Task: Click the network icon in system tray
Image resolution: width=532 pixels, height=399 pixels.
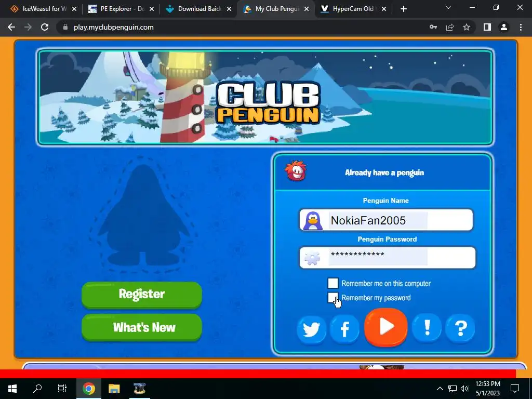Action: (x=453, y=389)
